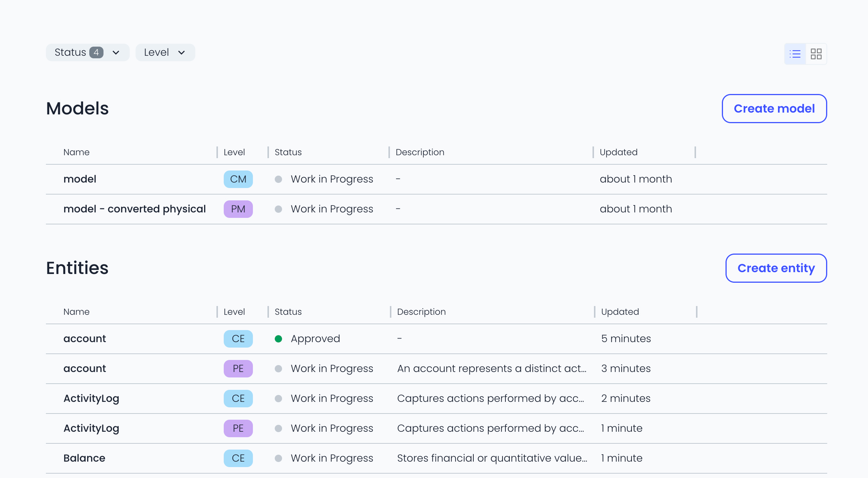Click Description header in Models table
Viewport: 868px width, 478px height.
coord(420,152)
